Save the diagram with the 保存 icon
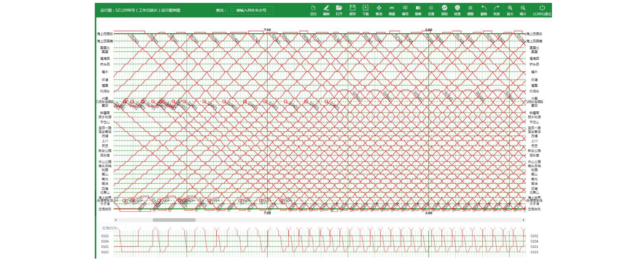 point(352,10)
